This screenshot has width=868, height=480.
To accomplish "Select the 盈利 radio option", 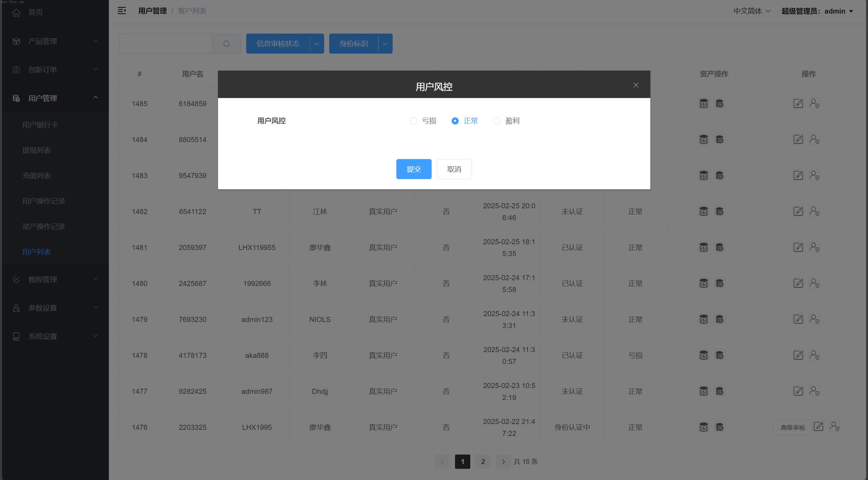I will pos(497,121).
